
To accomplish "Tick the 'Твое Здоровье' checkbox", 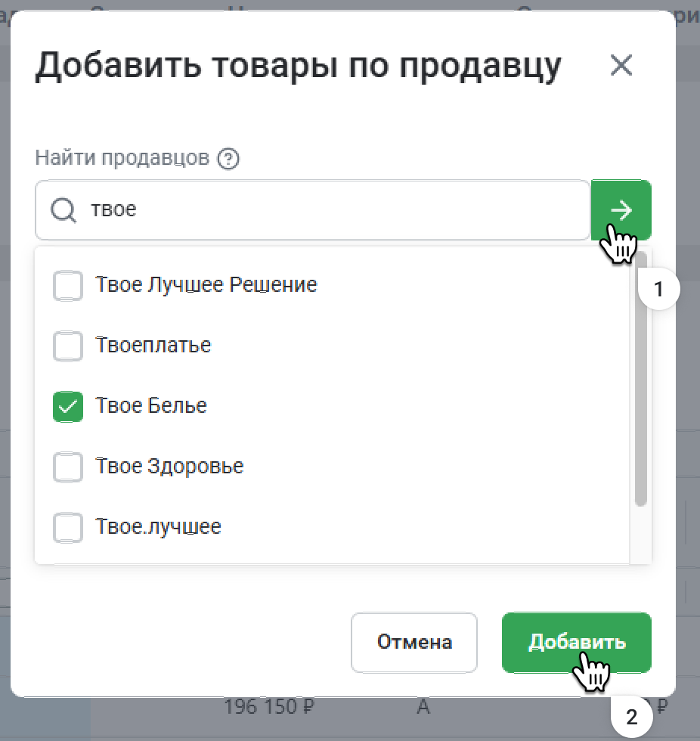I will (x=68, y=467).
